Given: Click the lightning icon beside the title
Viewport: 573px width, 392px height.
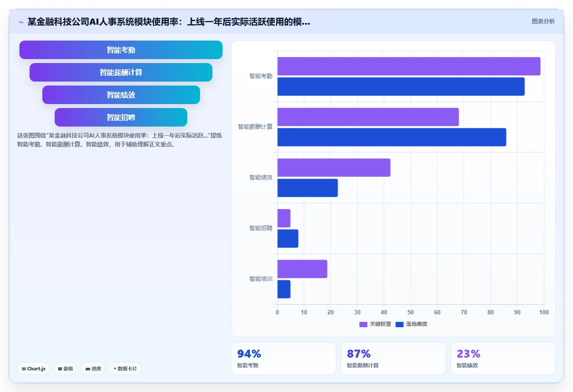Looking at the screenshot, I should [x=21, y=22].
